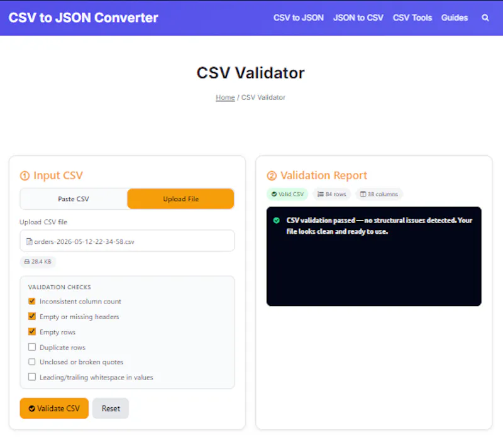Enable Duplicate rows check
The height and width of the screenshot is (448, 503).
click(32, 347)
